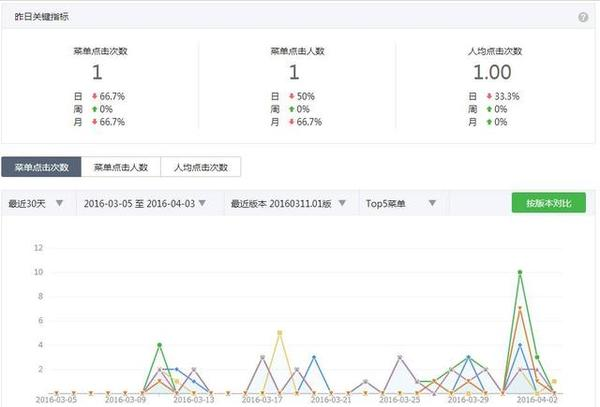This screenshot has width=600, height=407.
Task: Select blue peak point at value 3 near 03-20
Action: [314, 357]
